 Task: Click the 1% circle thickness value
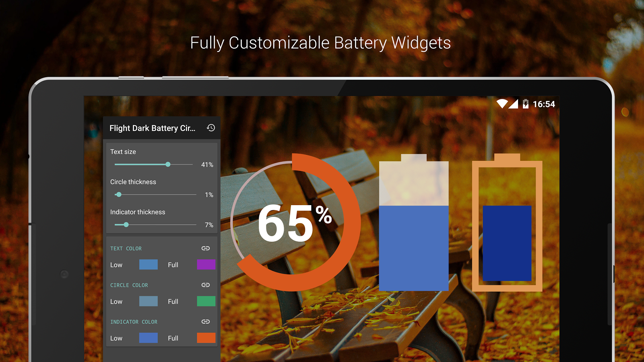pos(209,195)
